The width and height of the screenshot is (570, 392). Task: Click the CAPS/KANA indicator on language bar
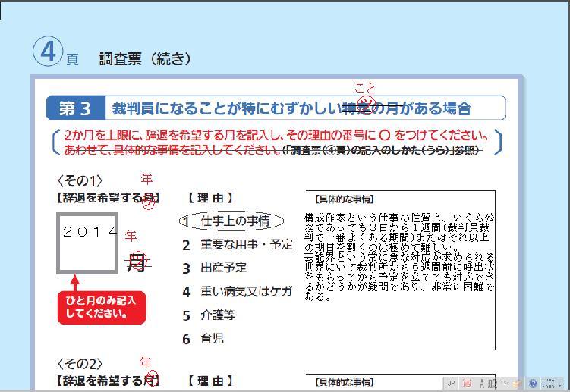pyautogui.click(x=548, y=384)
